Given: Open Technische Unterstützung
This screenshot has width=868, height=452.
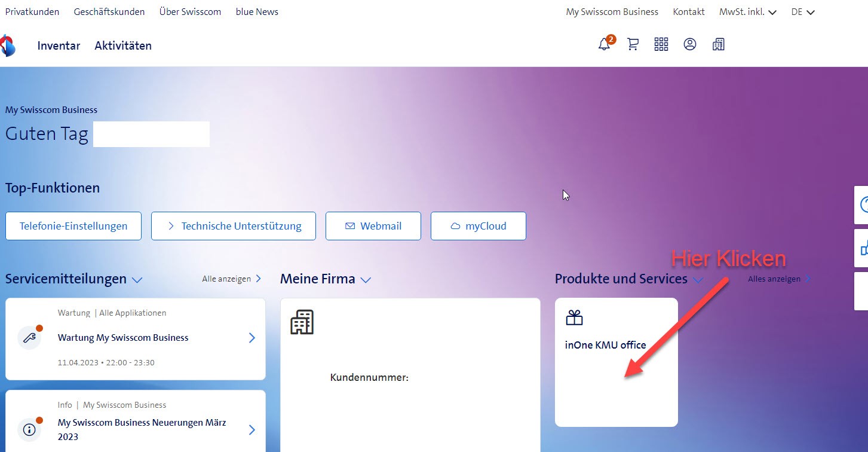Looking at the screenshot, I should pyautogui.click(x=234, y=226).
